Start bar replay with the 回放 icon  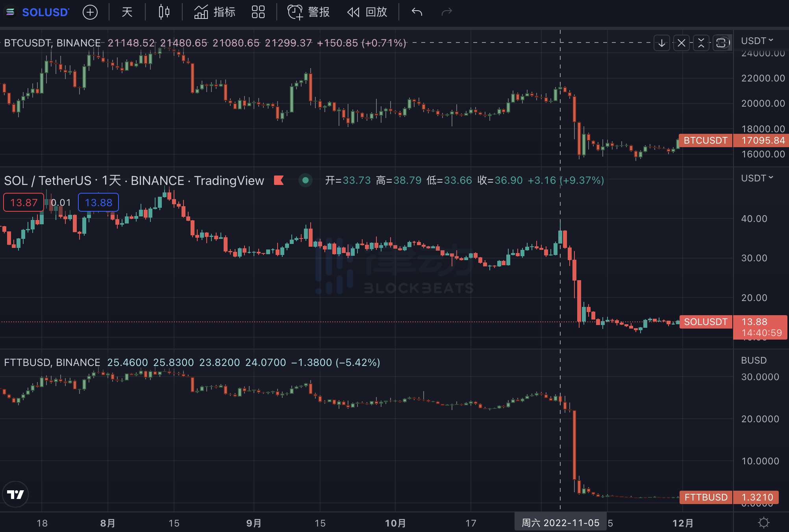(366, 12)
